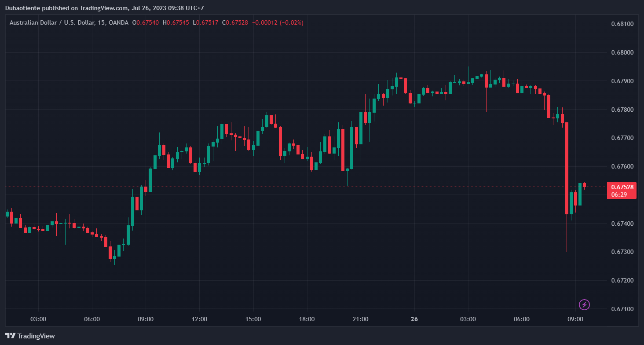The image size is (644, 345).
Task: Select the Close value C0.67528
Action: (x=235, y=22)
